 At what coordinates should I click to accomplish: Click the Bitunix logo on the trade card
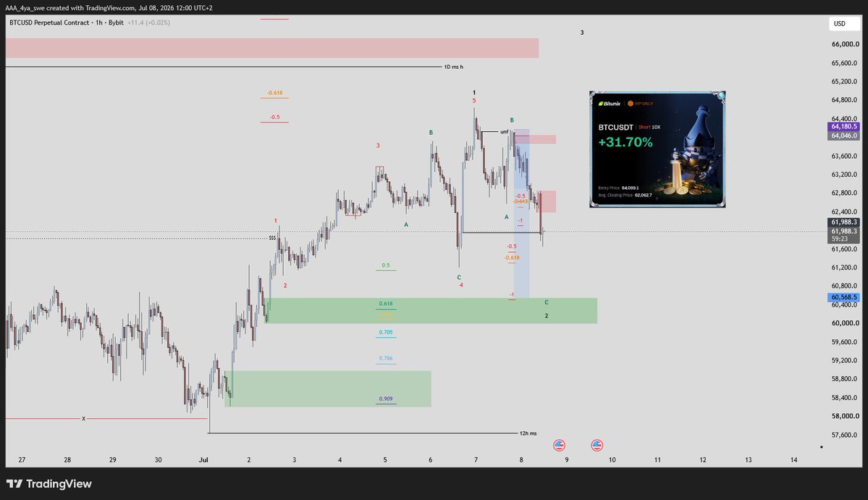pos(610,104)
